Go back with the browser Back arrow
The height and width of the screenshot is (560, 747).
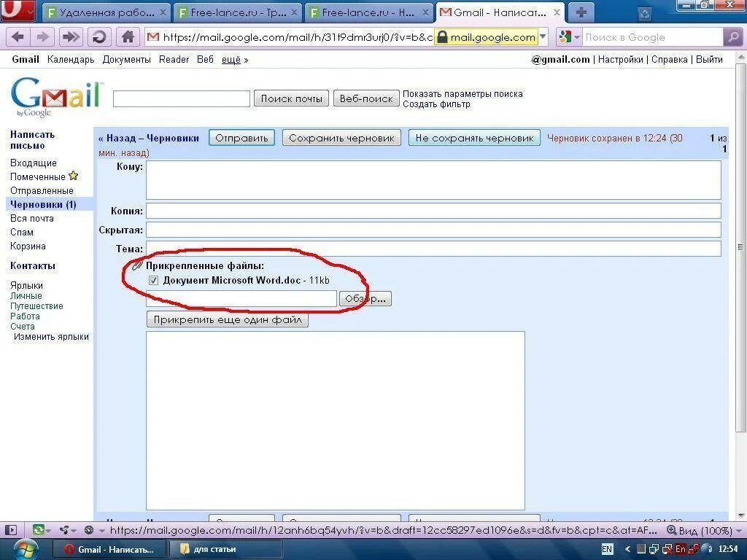click(x=18, y=36)
